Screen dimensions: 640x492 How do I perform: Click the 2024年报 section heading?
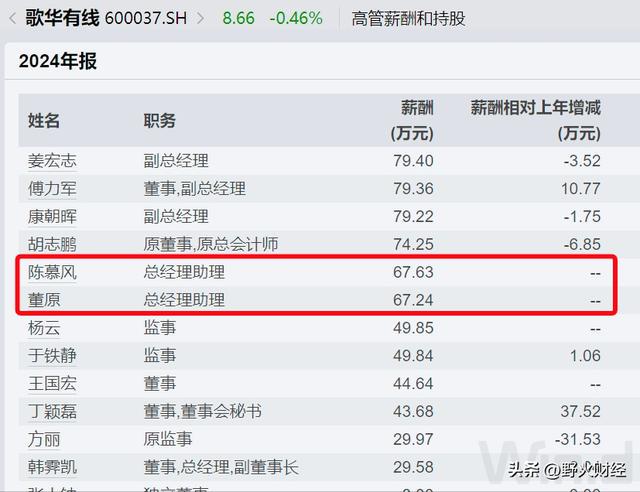[x=58, y=61]
